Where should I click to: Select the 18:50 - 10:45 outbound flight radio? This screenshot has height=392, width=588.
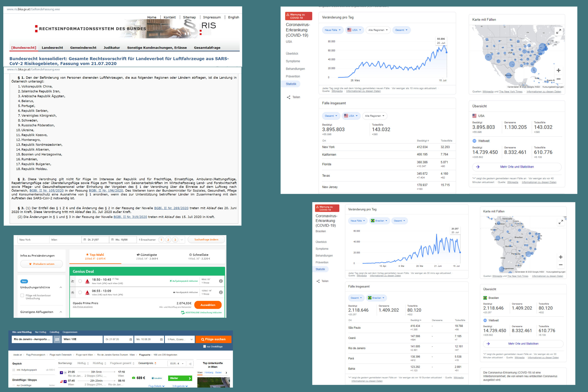(x=80, y=281)
